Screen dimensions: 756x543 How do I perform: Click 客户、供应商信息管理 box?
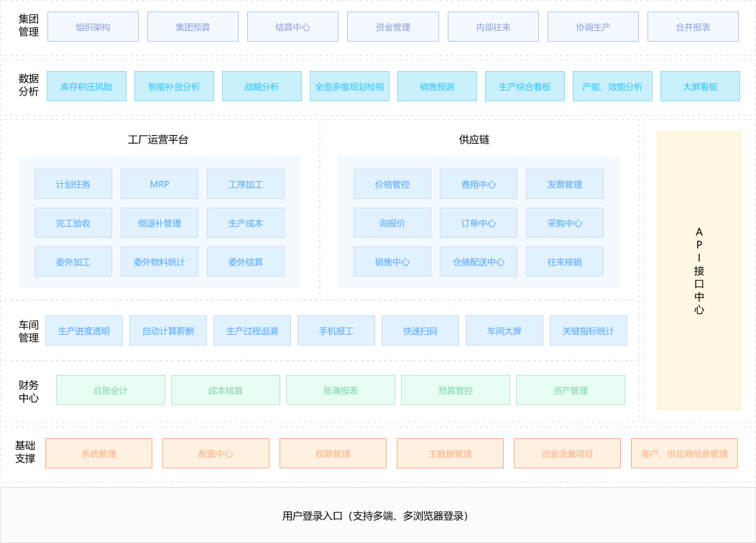pos(684,453)
